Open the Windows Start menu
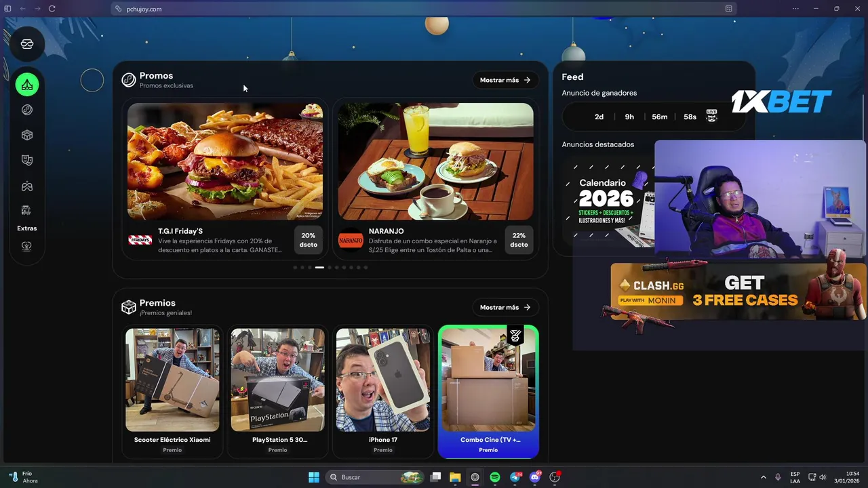The image size is (868, 488). click(x=314, y=477)
